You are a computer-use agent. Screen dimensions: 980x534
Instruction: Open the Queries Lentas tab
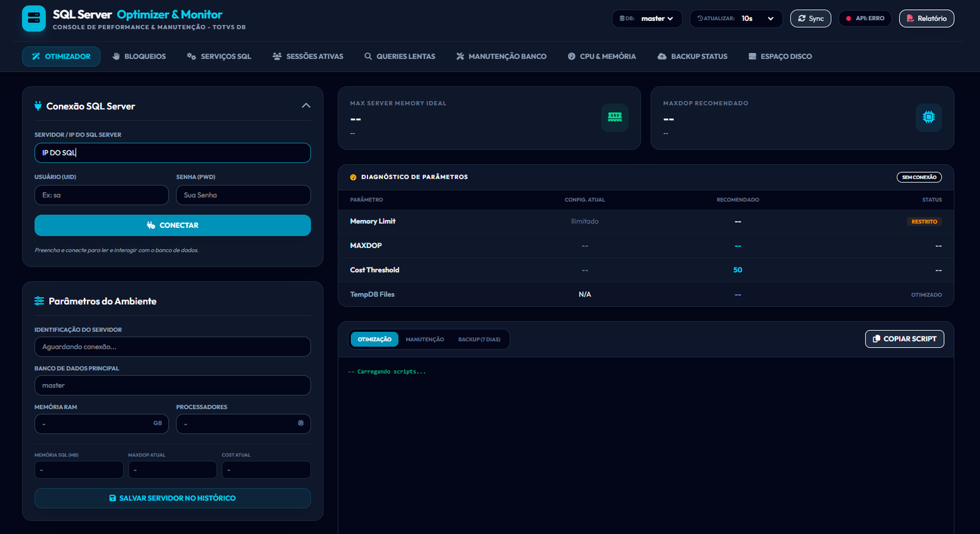pos(400,56)
